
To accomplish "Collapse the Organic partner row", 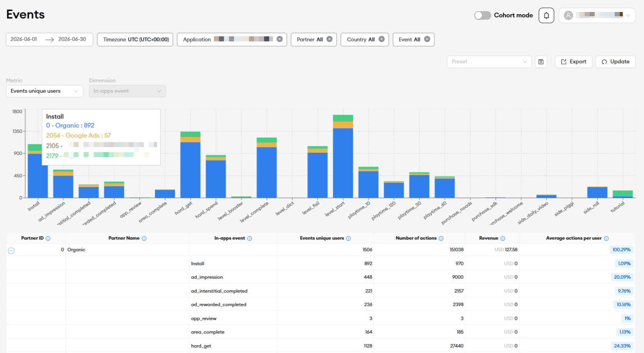I will point(11,251).
